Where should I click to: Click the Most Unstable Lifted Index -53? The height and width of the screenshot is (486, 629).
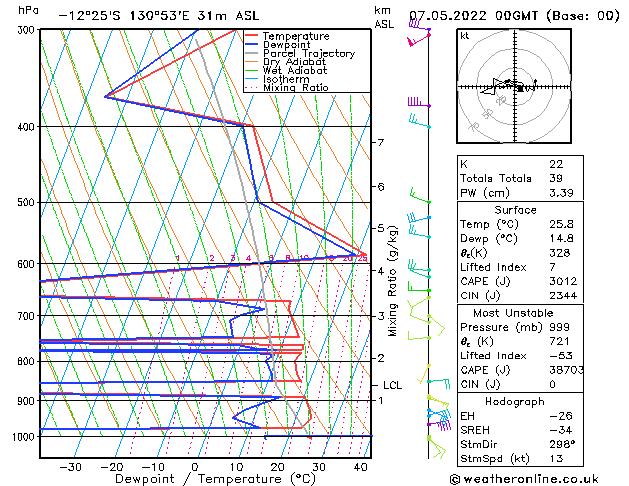(561, 356)
